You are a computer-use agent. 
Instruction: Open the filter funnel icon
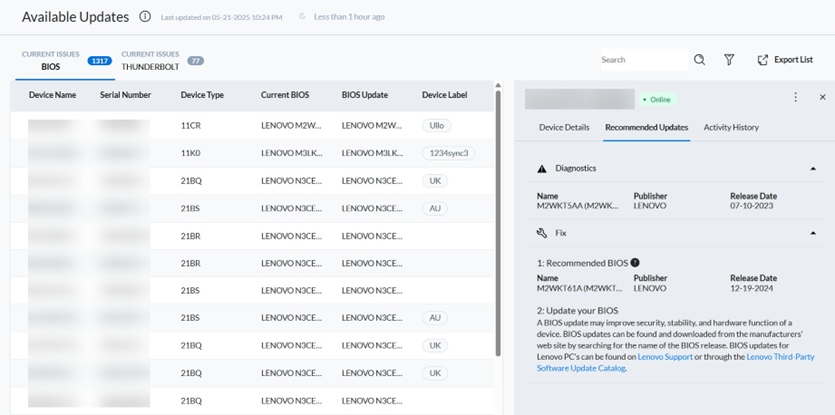[729, 60]
